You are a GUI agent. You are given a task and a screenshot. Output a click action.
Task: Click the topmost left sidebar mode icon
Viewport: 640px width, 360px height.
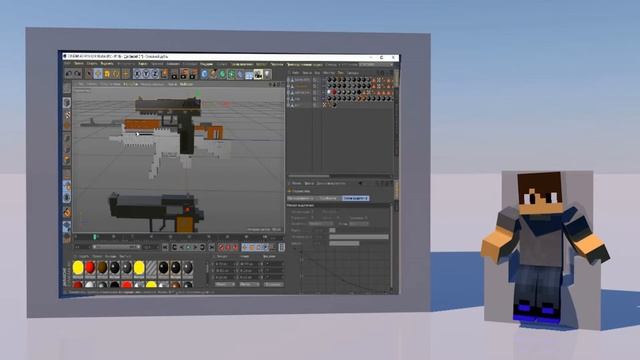click(x=67, y=89)
